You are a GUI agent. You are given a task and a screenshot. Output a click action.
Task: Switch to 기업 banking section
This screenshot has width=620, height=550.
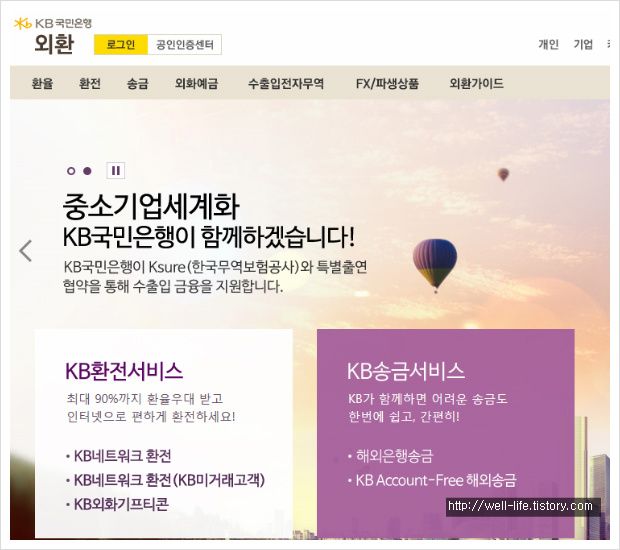tap(584, 44)
